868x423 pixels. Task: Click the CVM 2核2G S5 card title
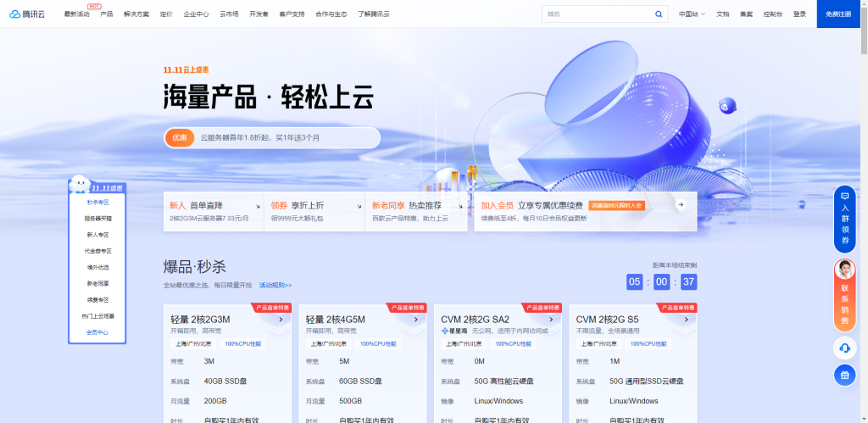[x=607, y=320]
